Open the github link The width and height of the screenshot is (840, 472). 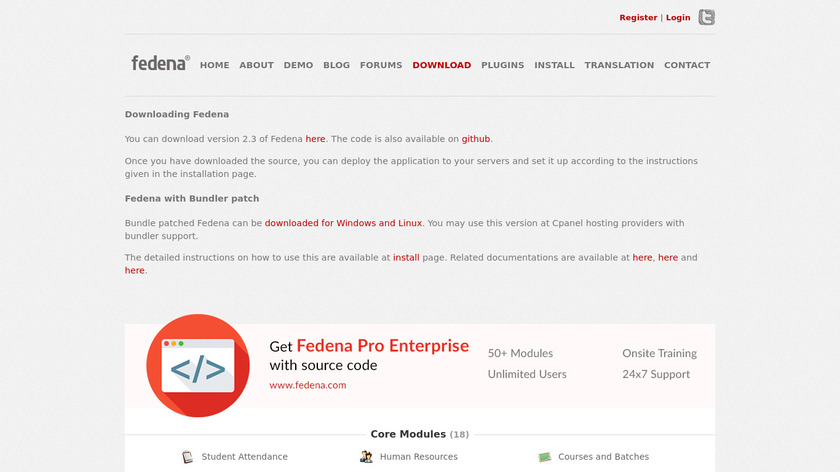476,139
